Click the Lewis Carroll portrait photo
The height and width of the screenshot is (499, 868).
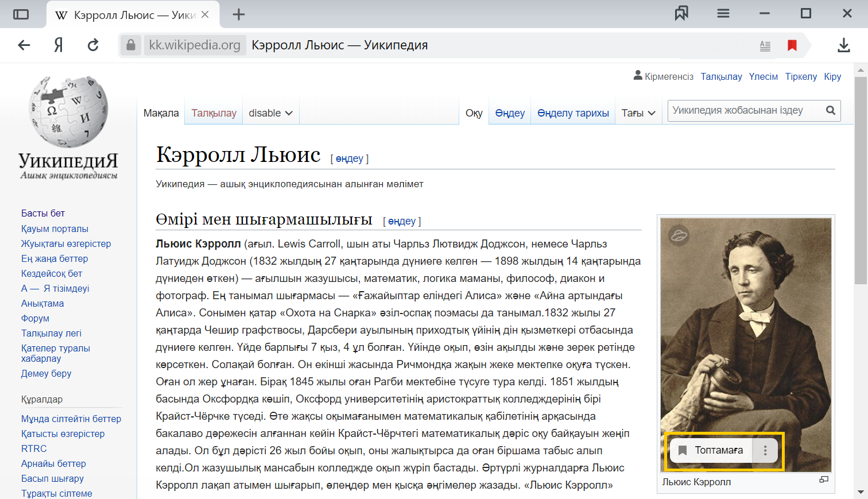coord(746,345)
